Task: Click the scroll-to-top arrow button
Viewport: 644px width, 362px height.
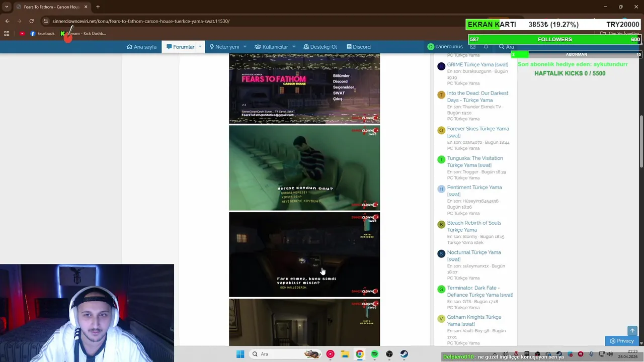Action: (x=632, y=331)
